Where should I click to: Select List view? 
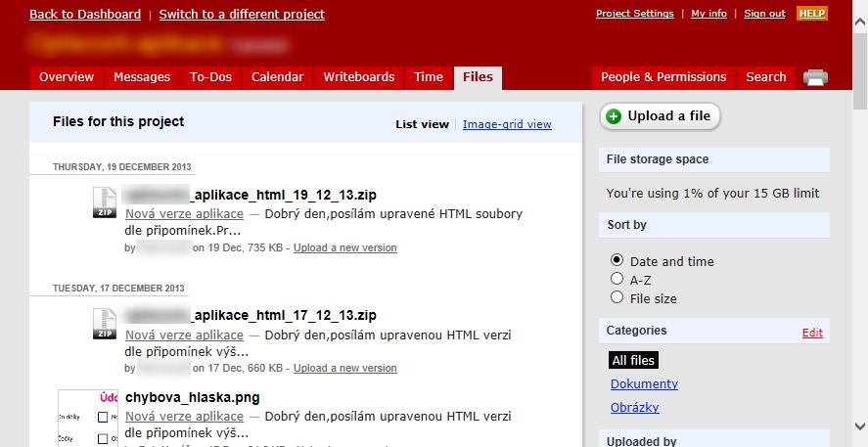pos(422,124)
